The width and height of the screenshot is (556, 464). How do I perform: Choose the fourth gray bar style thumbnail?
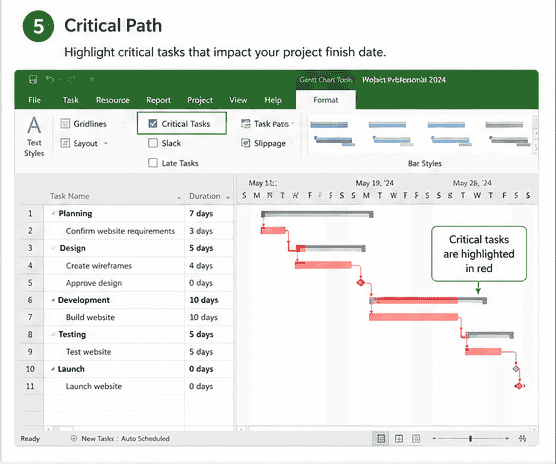pyautogui.click(x=507, y=134)
